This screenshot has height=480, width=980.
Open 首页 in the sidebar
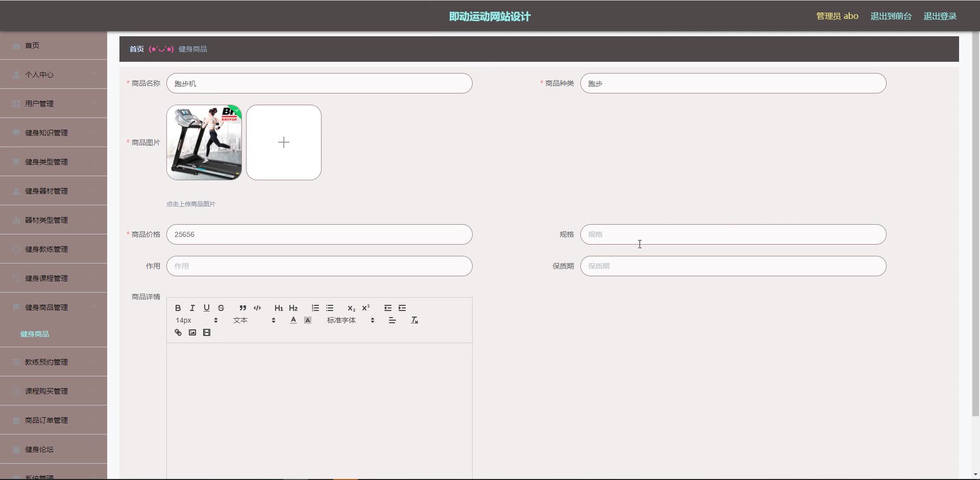point(54,45)
